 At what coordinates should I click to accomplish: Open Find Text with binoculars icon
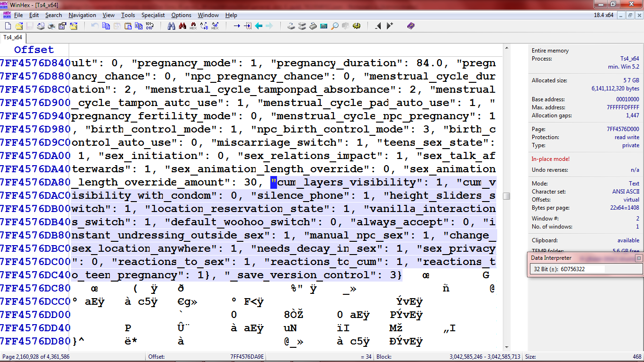pyautogui.click(x=171, y=26)
